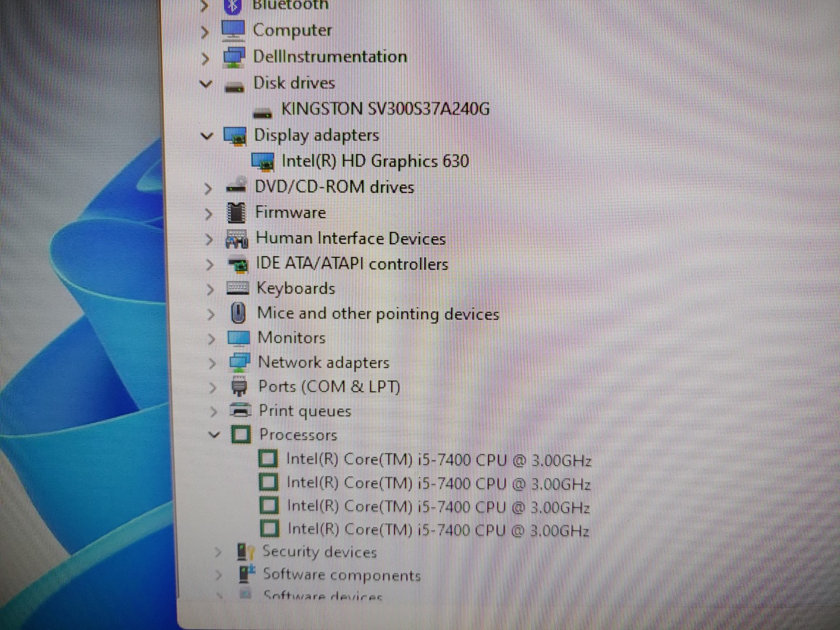Expand the Software components category
The width and height of the screenshot is (840, 630).
[x=219, y=575]
